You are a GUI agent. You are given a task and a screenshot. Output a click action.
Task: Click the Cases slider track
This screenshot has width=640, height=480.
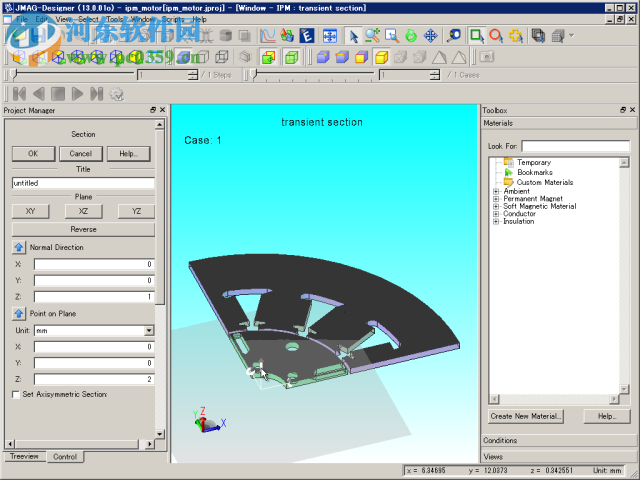310,75
